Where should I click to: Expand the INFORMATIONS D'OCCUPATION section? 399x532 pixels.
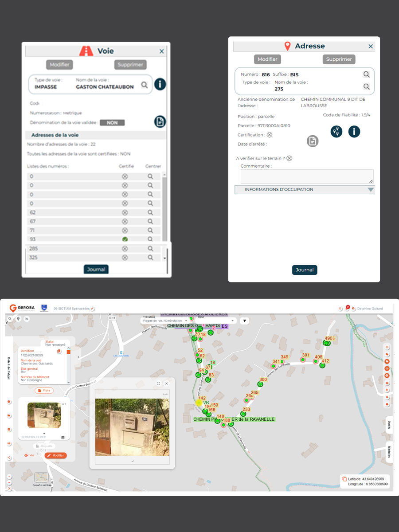[x=371, y=190]
